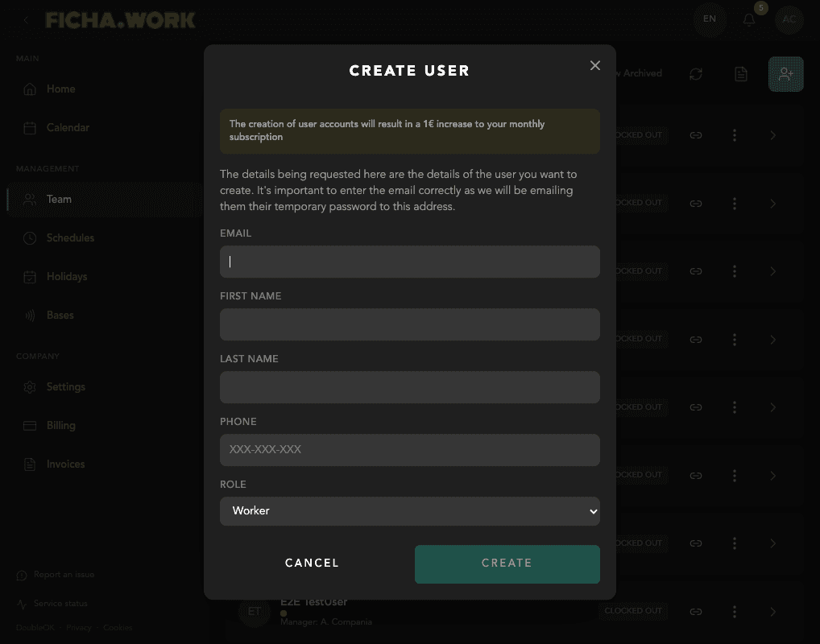The height and width of the screenshot is (644, 820).
Task: Click the Calendar icon in sidebar
Action: pos(30,128)
